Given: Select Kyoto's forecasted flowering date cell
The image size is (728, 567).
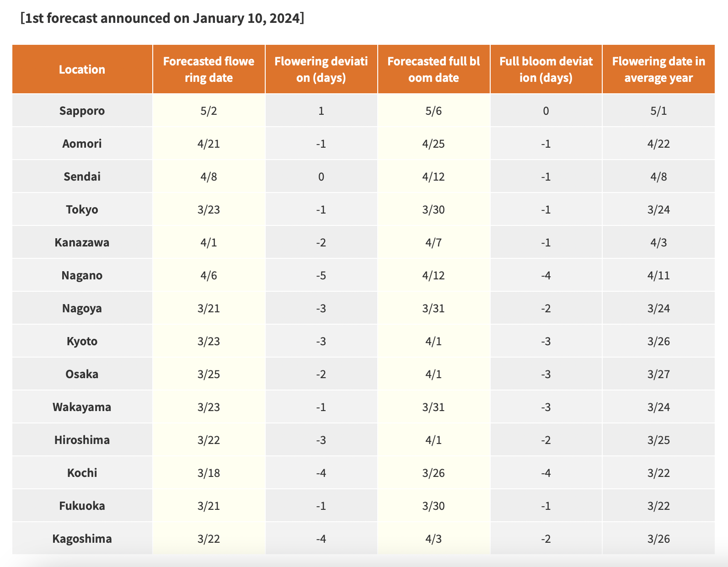Looking at the screenshot, I should coord(209,341).
